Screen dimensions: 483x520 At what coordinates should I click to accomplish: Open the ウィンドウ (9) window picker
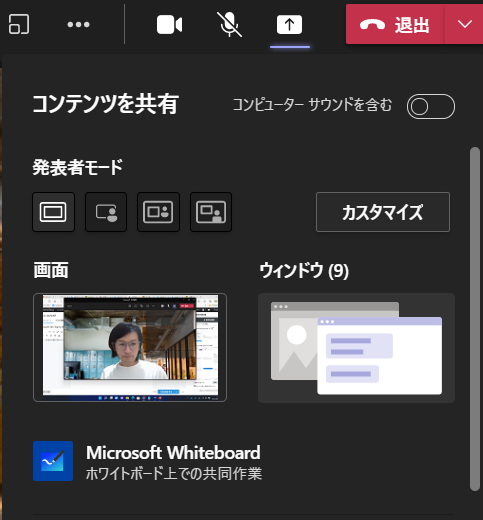click(x=356, y=348)
